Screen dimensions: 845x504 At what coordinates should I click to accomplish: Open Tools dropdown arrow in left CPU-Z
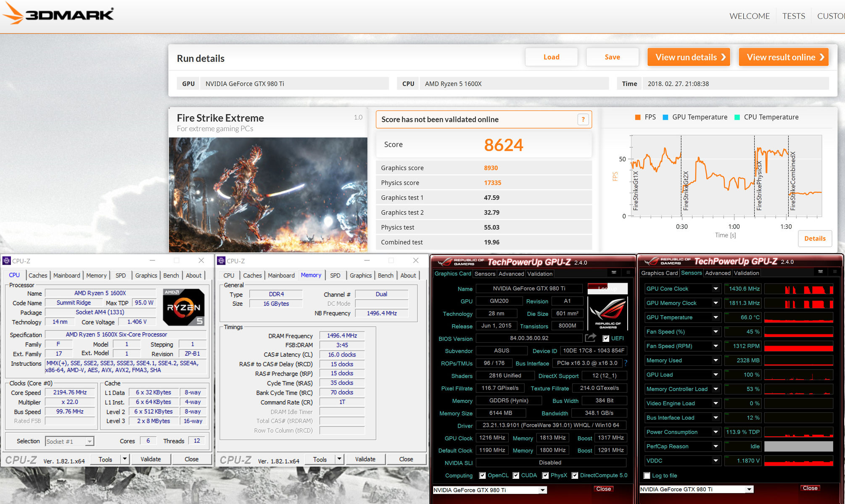point(124,459)
